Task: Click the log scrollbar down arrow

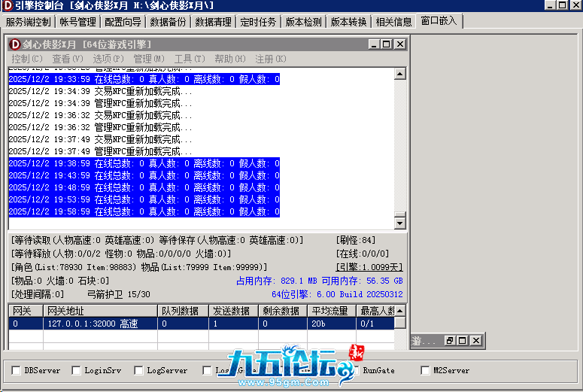Action: point(399,223)
